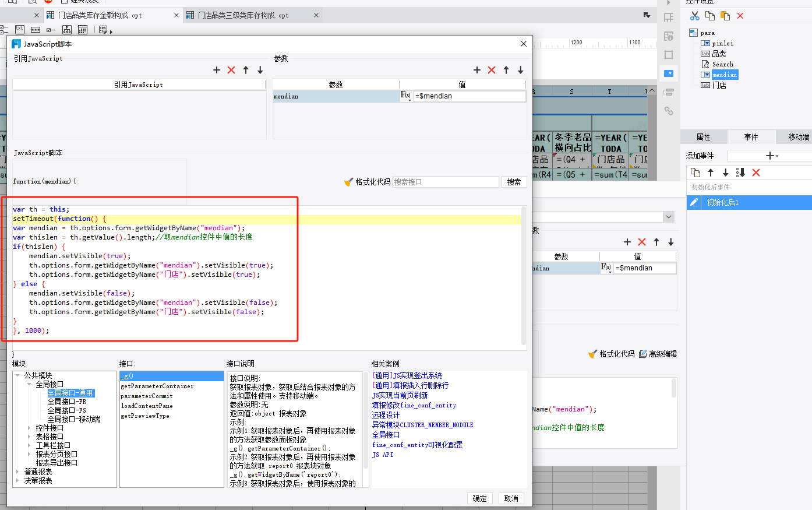This screenshot has height=510, width=812.
Task: Move parameter up in the dialog's 参数 section
Action: tap(506, 70)
